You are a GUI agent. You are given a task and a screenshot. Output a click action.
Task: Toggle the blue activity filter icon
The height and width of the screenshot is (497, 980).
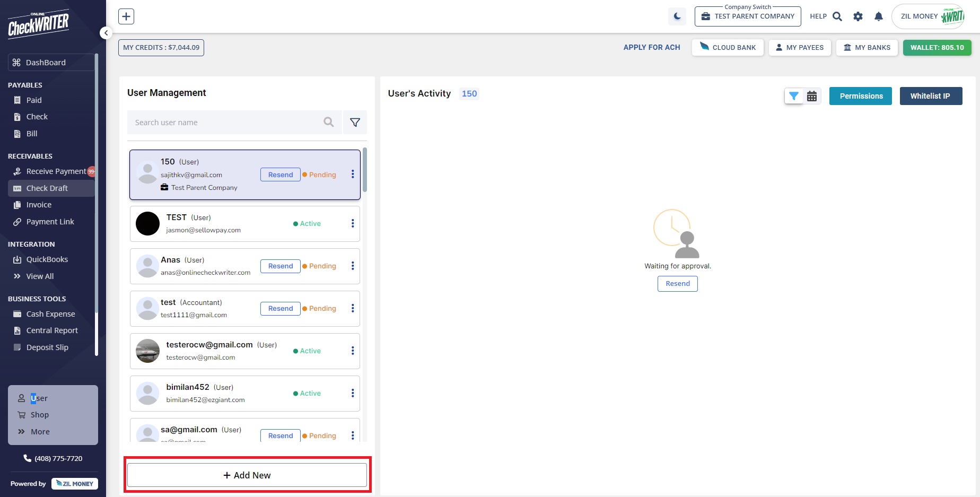[x=794, y=96]
